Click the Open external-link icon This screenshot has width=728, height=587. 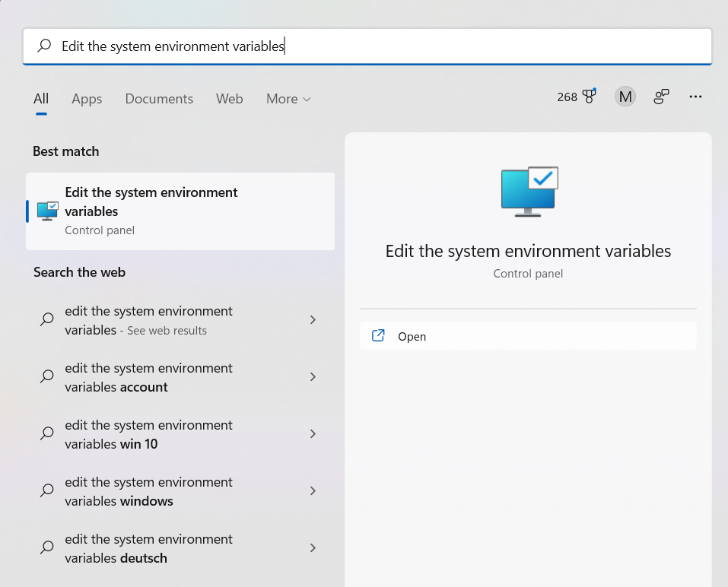pyautogui.click(x=378, y=335)
